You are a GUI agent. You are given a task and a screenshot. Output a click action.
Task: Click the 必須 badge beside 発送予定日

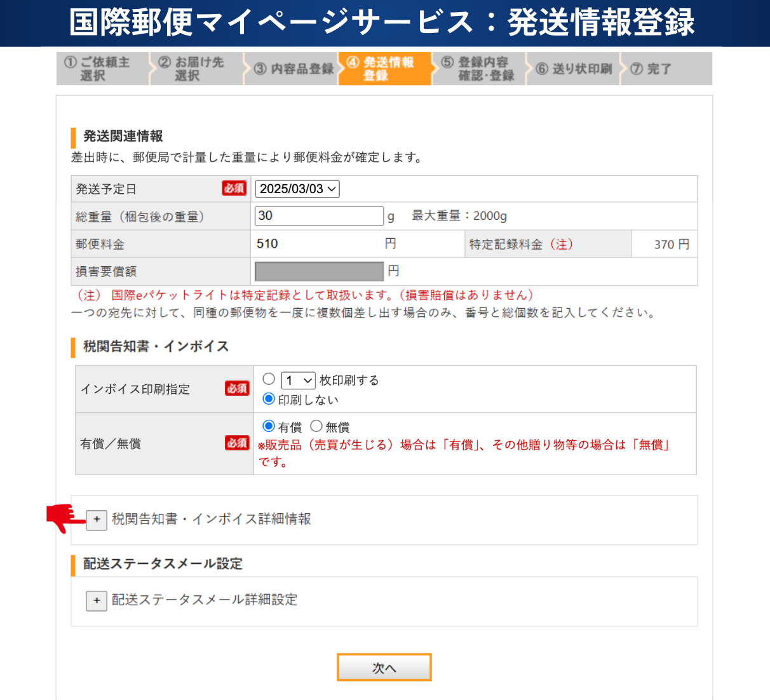234,189
